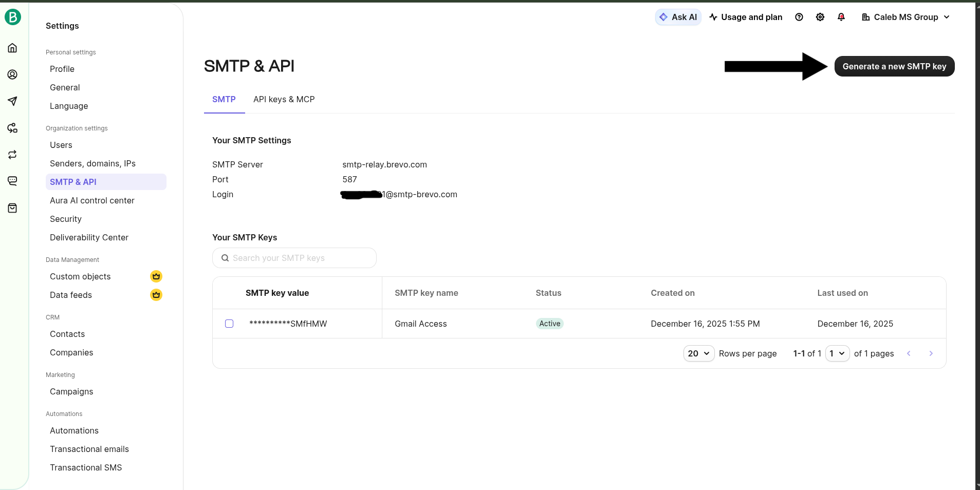This screenshot has height=490, width=980.
Task: Open Usage and plan
Action: (746, 17)
